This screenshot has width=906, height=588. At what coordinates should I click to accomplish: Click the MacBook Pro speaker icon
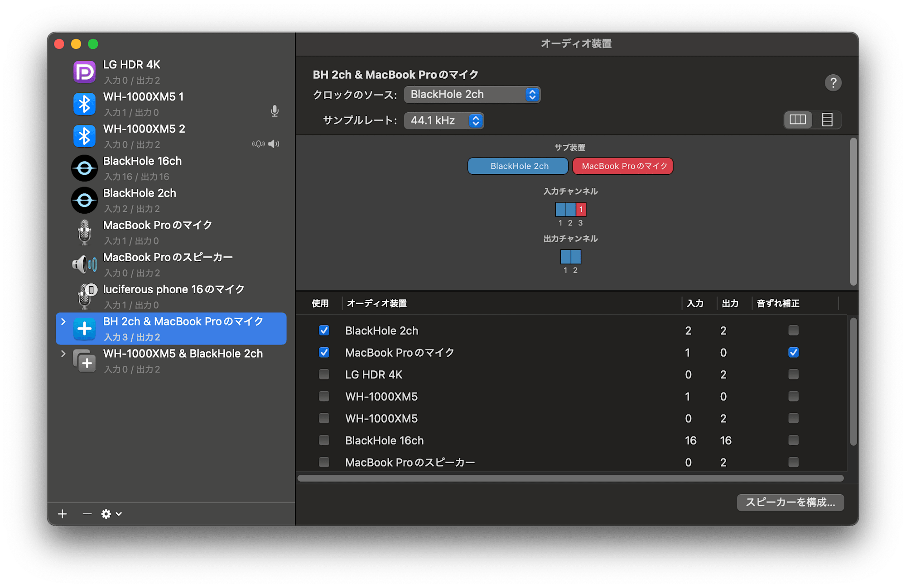coord(84,264)
